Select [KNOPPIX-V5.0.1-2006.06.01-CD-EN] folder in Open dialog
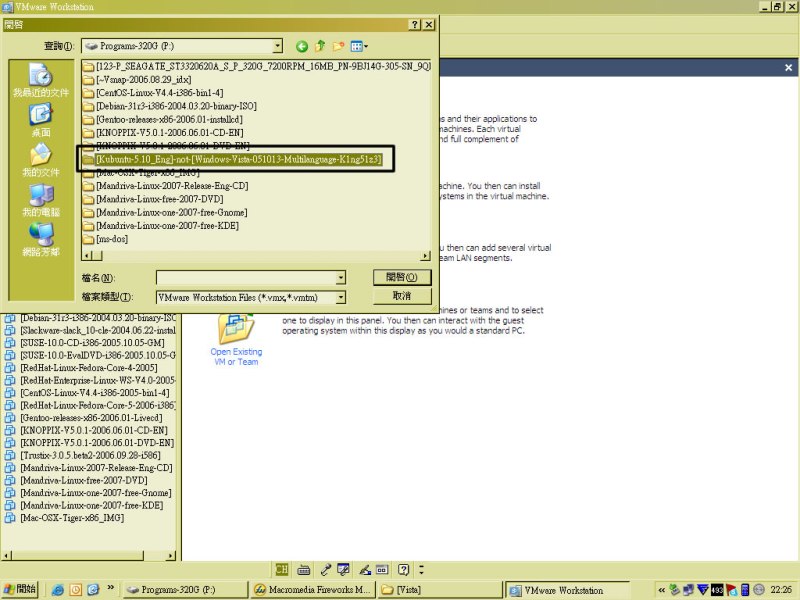This screenshot has height=600, width=800. coord(163,133)
